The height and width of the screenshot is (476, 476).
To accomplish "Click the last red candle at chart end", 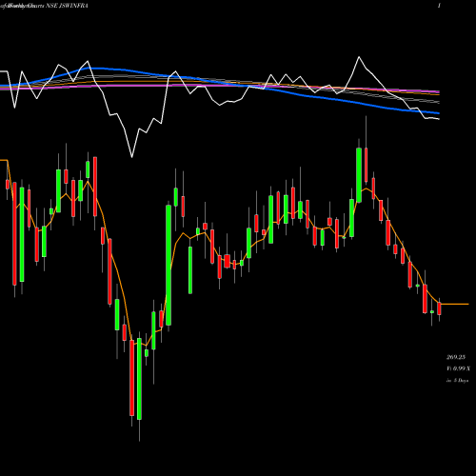I will [439, 308].
